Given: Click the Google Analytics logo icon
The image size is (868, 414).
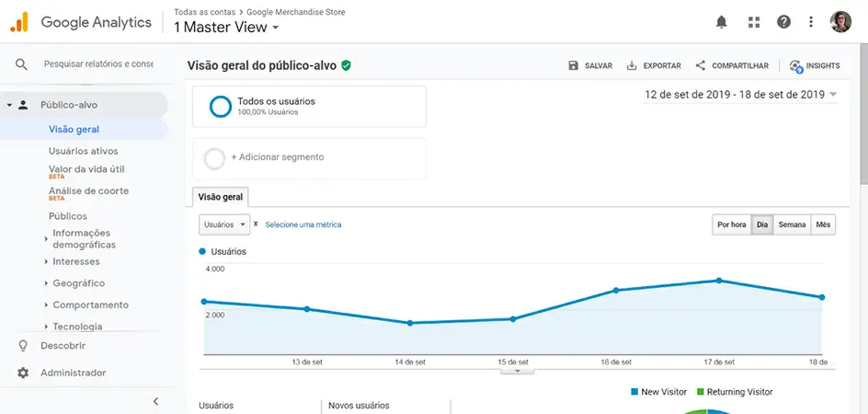Looking at the screenshot, I should [18, 21].
